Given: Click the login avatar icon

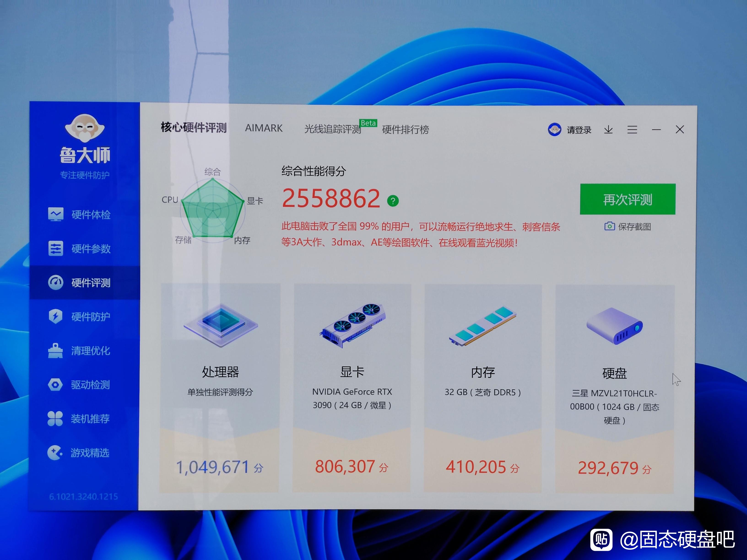Looking at the screenshot, I should tap(555, 129).
